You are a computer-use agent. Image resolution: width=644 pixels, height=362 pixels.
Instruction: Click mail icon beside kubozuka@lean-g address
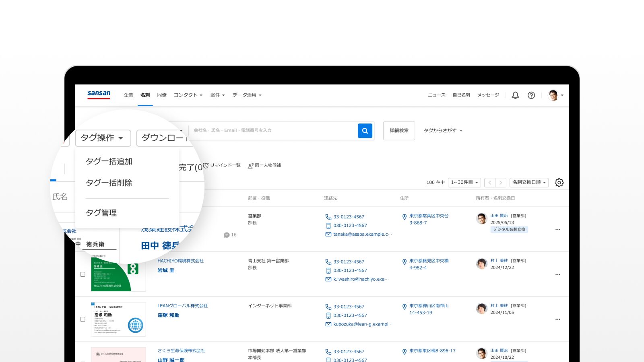(328, 324)
